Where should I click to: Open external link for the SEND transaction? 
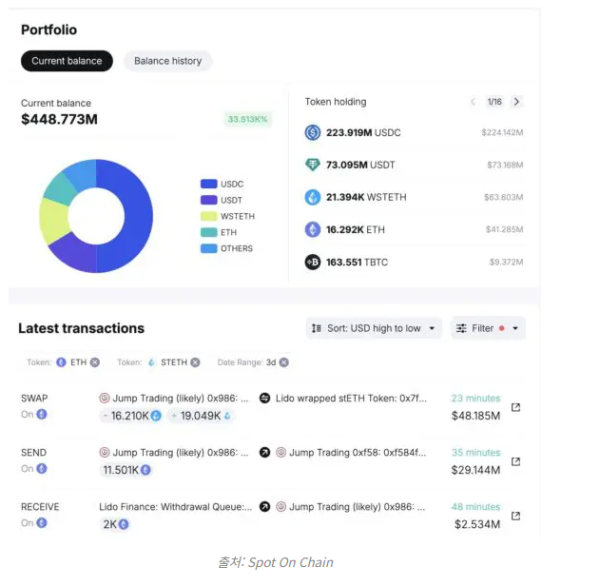(516, 461)
